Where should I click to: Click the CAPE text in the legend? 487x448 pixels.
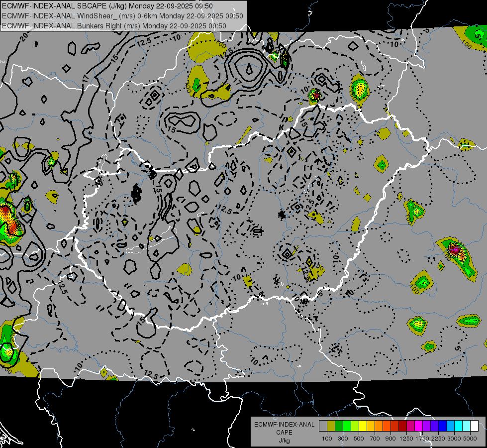[284, 432]
